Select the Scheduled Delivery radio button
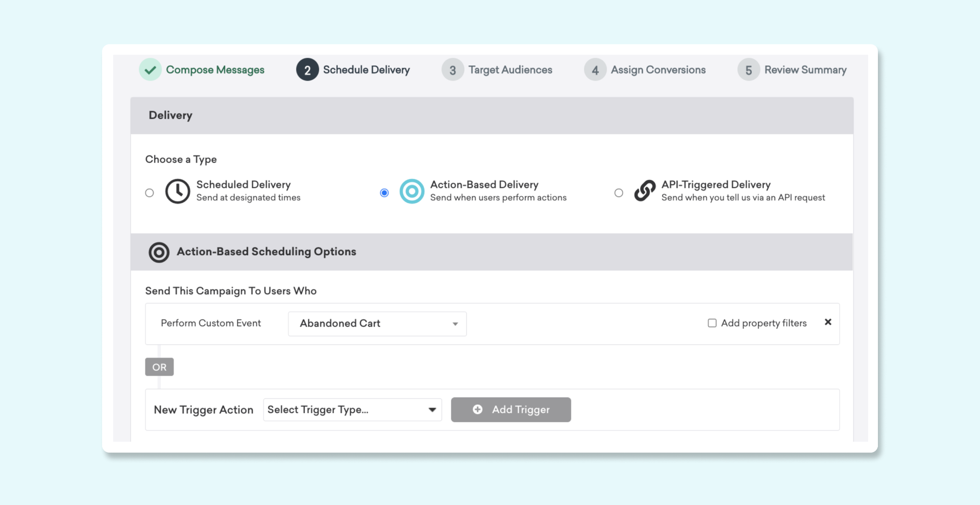Image resolution: width=980 pixels, height=505 pixels. 150,193
